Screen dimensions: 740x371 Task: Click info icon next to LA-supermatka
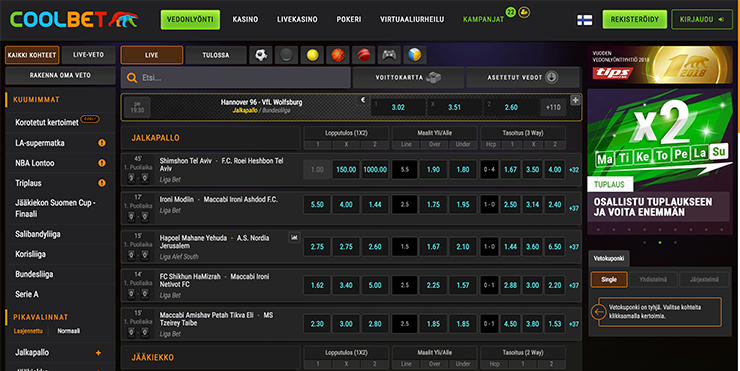(101, 143)
